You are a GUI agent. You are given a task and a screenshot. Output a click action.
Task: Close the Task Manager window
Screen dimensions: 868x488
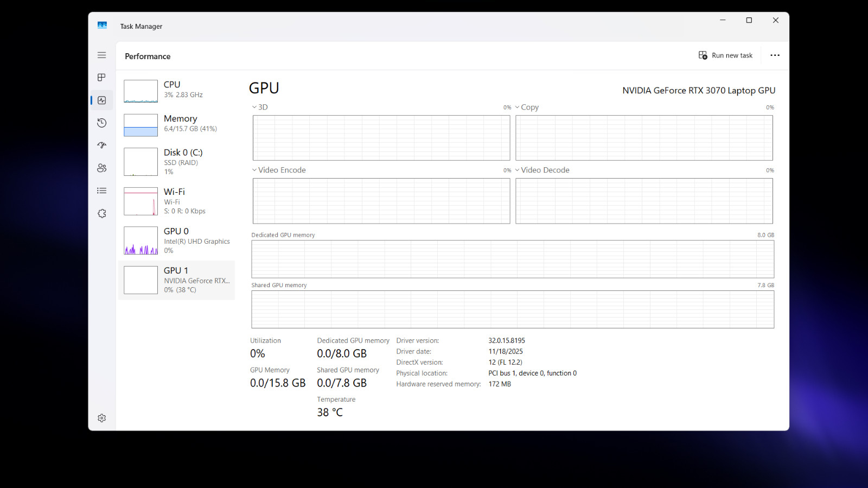click(x=776, y=20)
